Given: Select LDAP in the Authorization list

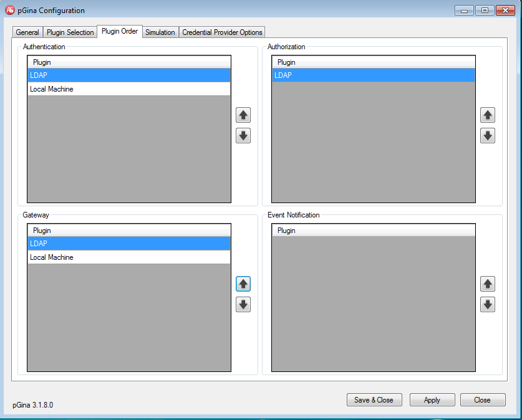Looking at the screenshot, I should pos(374,75).
